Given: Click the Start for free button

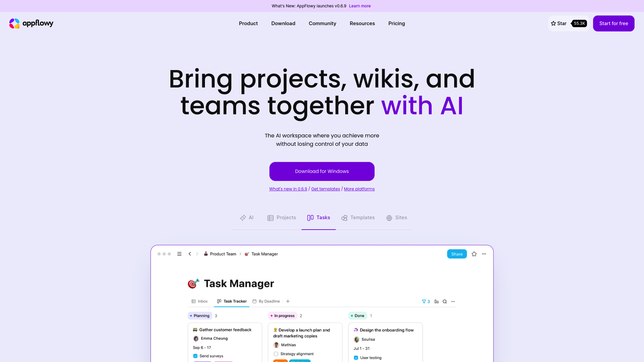Looking at the screenshot, I should tap(613, 23).
